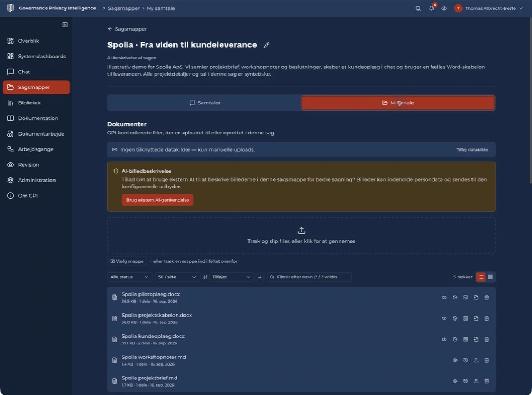532x395 pixels.
Task: Open Administration in the sidebar
Action: (x=36, y=180)
